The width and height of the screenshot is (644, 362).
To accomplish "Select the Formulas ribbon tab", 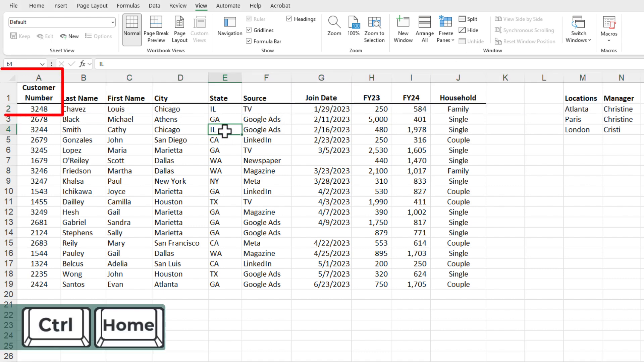I will pyautogui.click(x=128, y=5).
